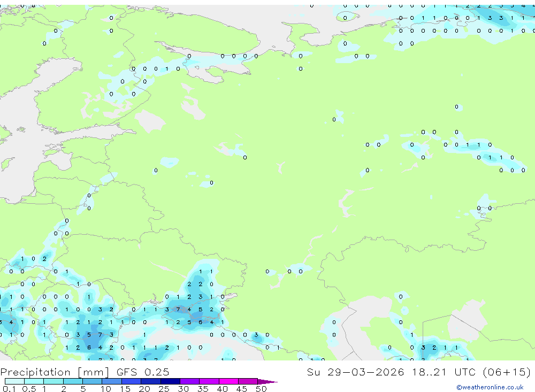Click the legend label '0.1'
Image resolution: width=535 pixels, height=392 pixels.
pos(9,389)
